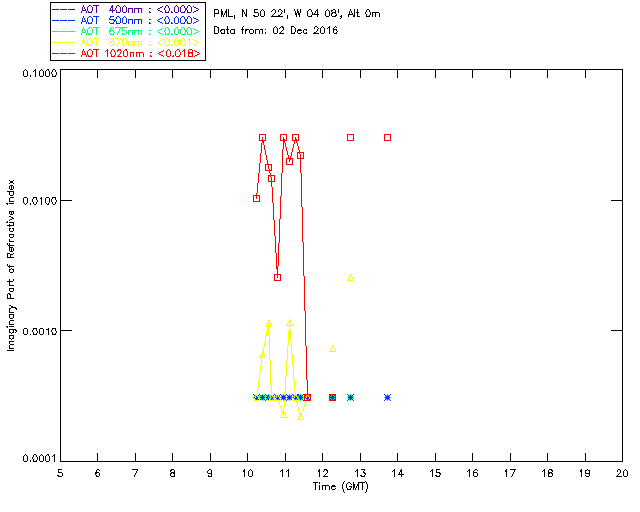Click the x-axis tick label 20
This screenshot has width=640, height=512.
coord(622,473)
